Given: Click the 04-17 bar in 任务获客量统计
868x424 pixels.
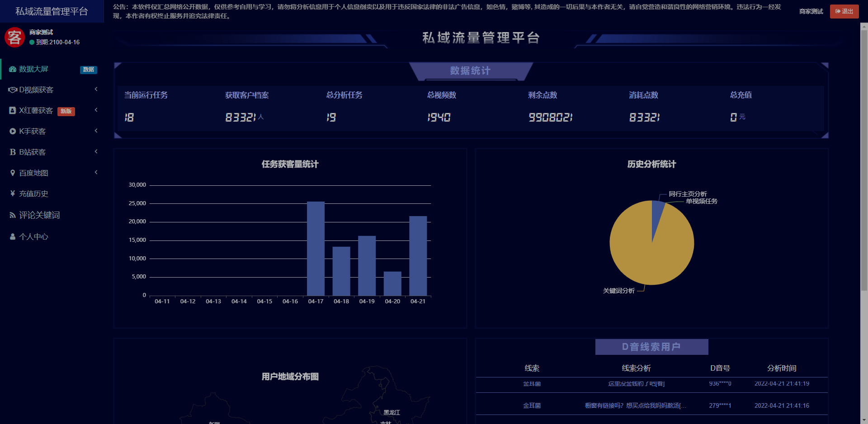Looking at the screenshot, I should point(316,249).
